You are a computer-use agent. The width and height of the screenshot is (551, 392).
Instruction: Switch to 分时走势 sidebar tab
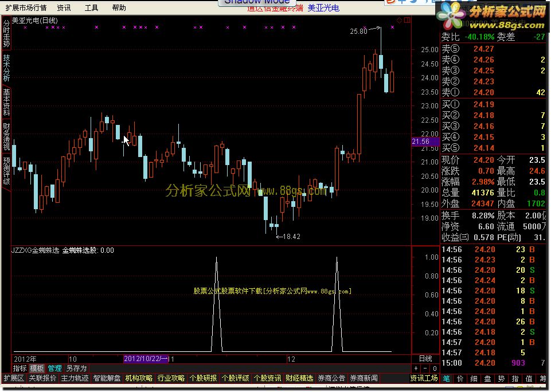pyautogui.click(x=6, y=34)
